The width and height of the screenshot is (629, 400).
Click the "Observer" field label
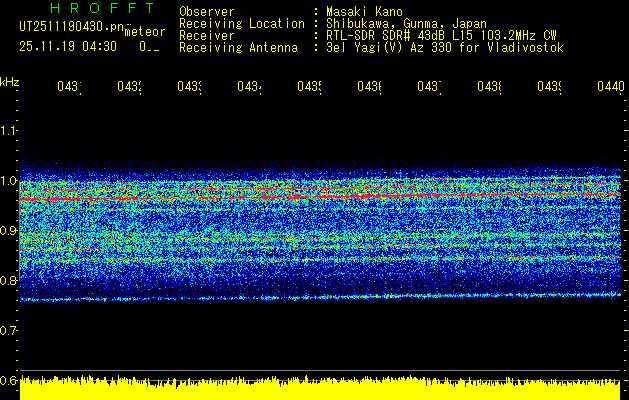click(x=207, y=12)
